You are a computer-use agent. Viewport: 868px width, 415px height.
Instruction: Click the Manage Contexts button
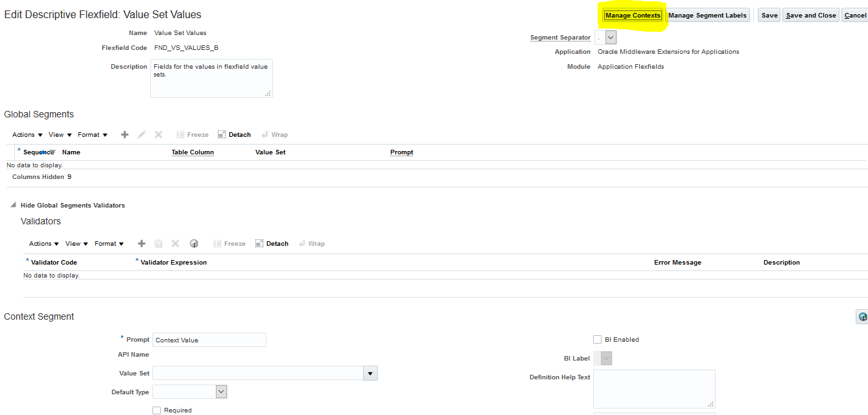[x=632, y=14]
